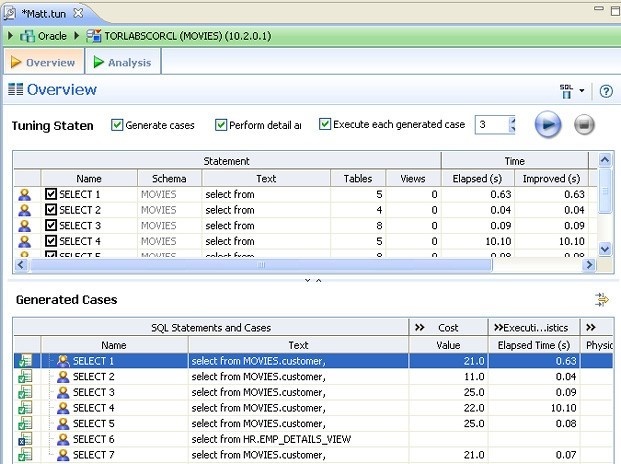
Task: Switch to the Overview tab
Action: point(44,62)
